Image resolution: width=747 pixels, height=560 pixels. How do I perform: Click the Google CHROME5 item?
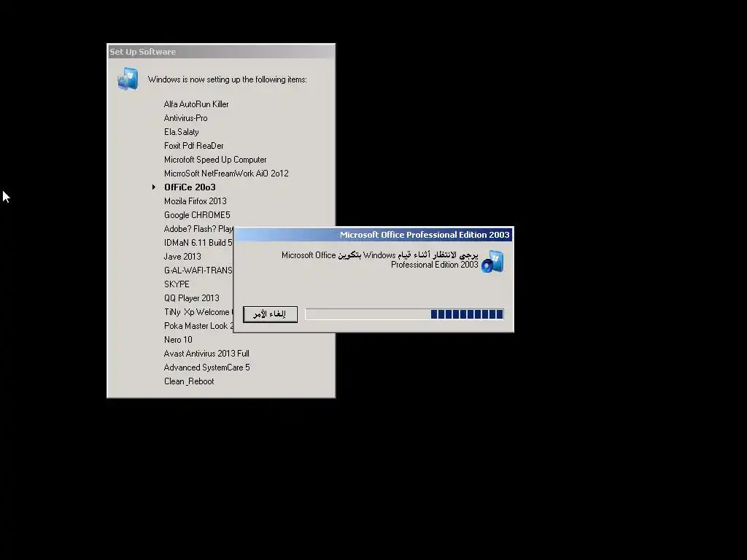(x=197, y=215)
